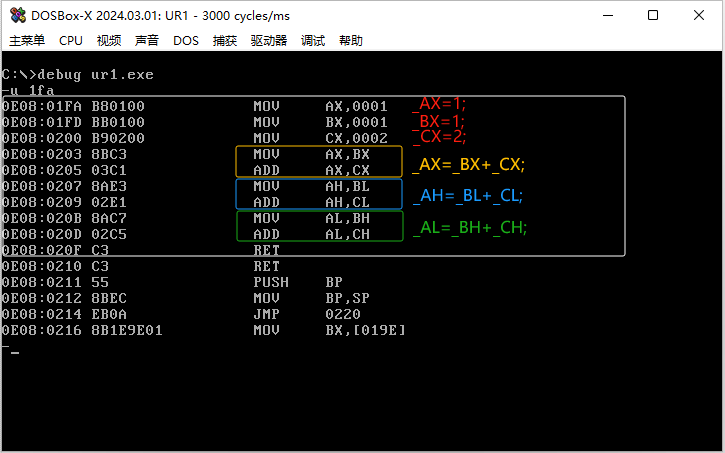
Task: Click the 'MOV BP,SP' instruction
Action: [311, 298]
